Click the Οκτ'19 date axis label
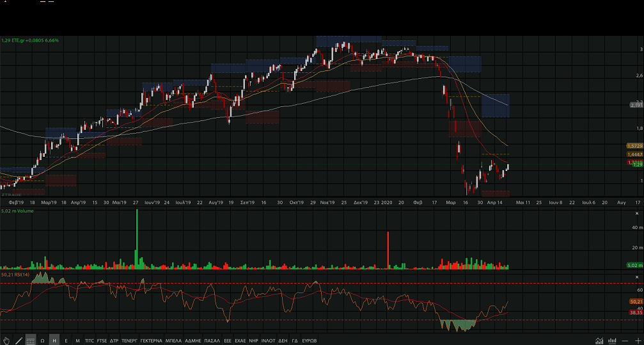 pos(296,203)
